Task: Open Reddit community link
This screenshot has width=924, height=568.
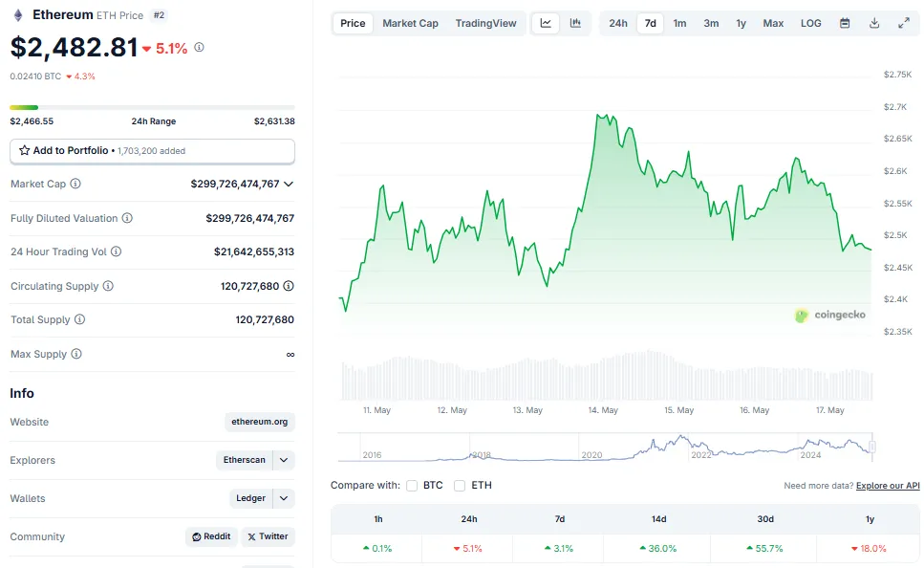Action: [x=211, y=536]
